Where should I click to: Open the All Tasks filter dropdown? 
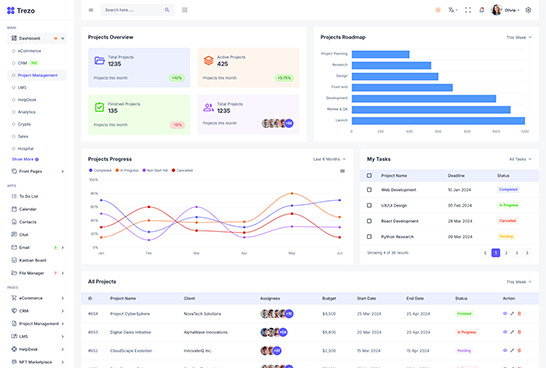[x=520, y=159]
